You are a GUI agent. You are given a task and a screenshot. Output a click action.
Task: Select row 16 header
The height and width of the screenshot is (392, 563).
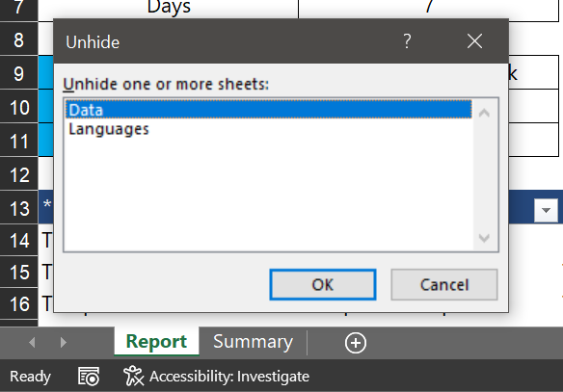pyautogui.click(x=19, y=303)
